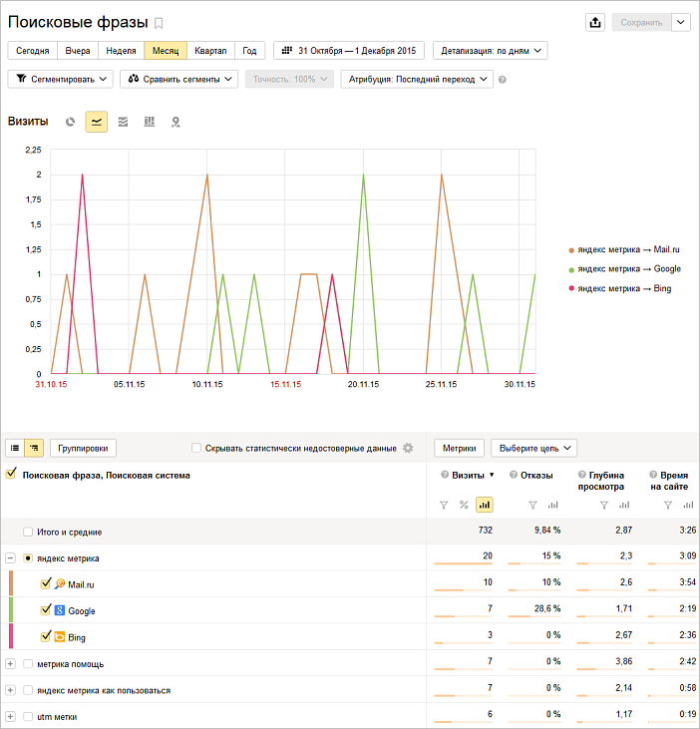This screenshot has height=729, width=700.
Task: Click legend entry яндекс метрика → Bing
Action: coord(620,289)
